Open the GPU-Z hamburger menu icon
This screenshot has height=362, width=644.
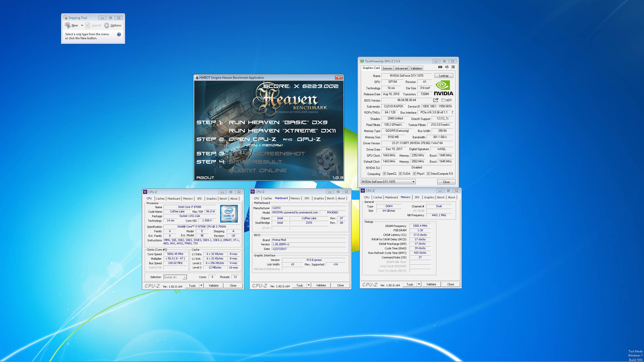pos(453,67)
